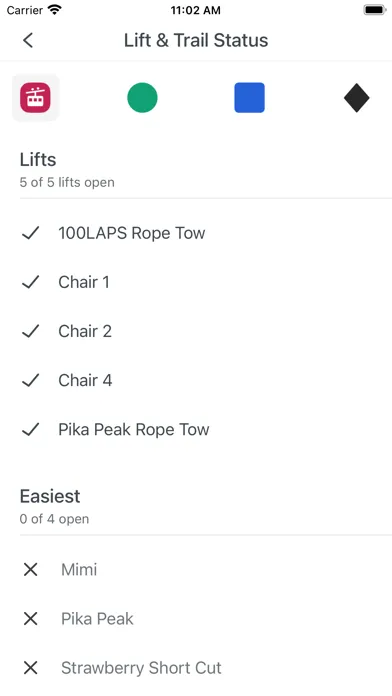Tap the back arrow in header
Image resolution: width=392 pixels, height=696 pixels.
(28, 40)
